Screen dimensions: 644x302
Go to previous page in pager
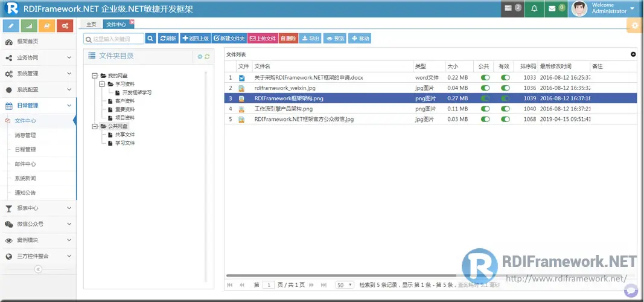pos(242,284)
